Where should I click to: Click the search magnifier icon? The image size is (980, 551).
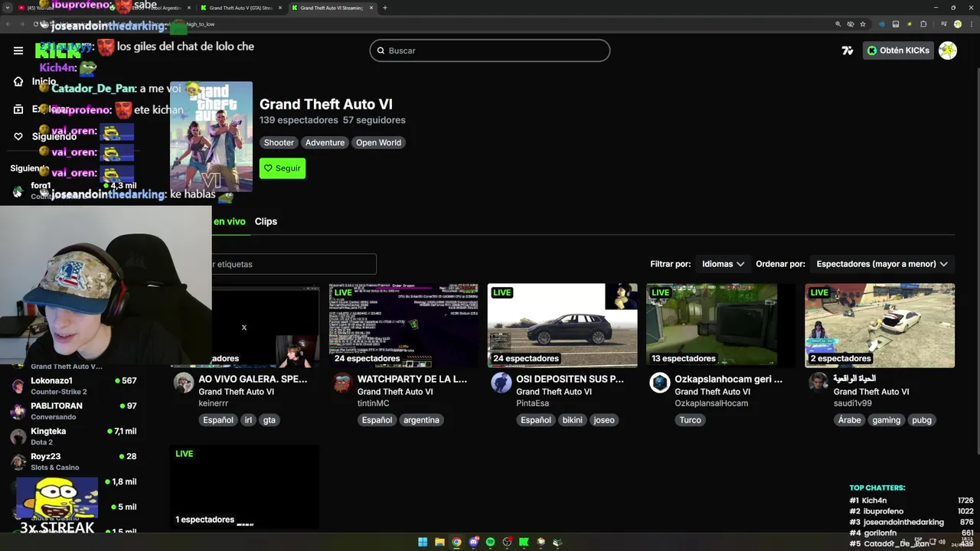[x=381, y=51]
